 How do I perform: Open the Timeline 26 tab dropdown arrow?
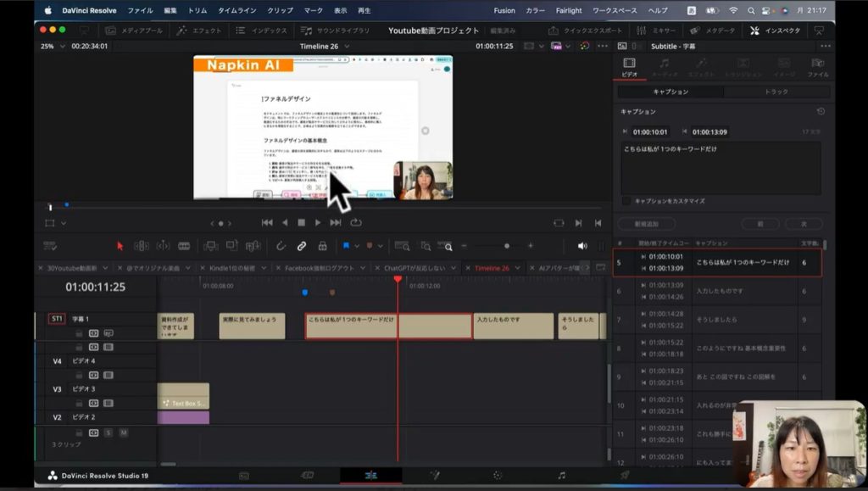[x=517, y=268]
